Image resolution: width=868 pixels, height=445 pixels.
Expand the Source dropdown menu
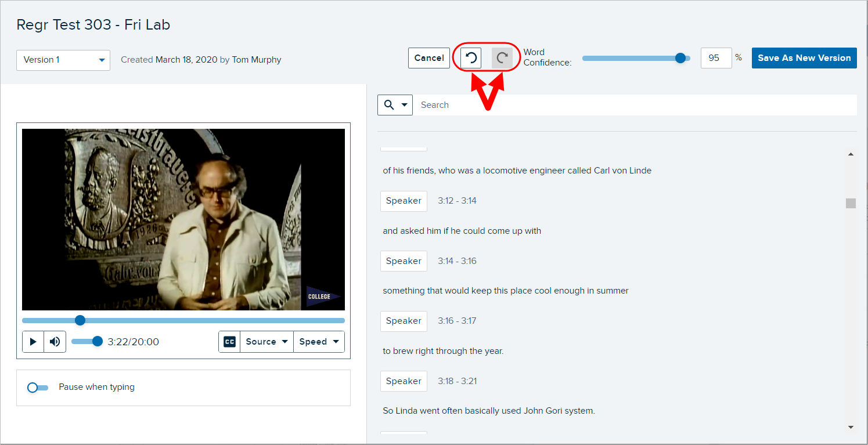point(266,342)
